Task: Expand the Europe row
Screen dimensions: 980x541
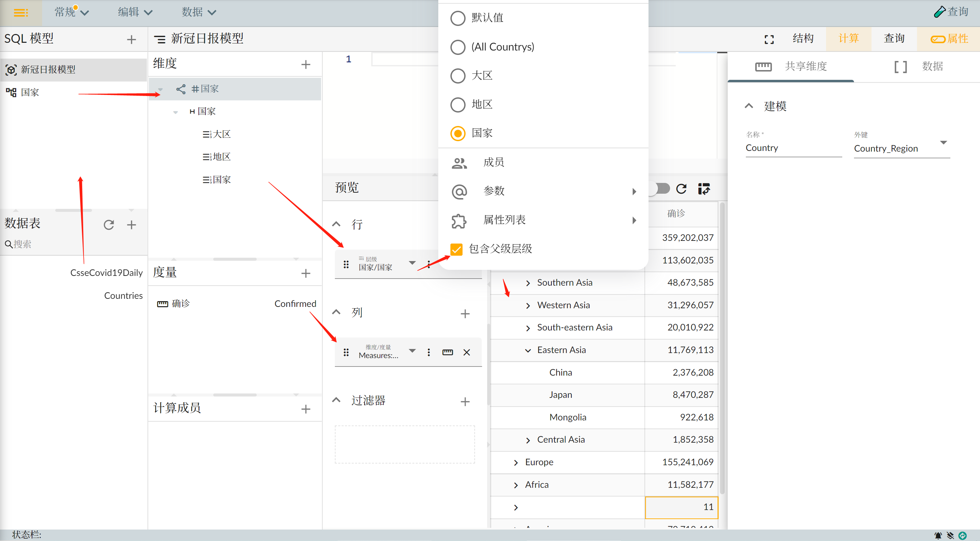Action: 516,463
